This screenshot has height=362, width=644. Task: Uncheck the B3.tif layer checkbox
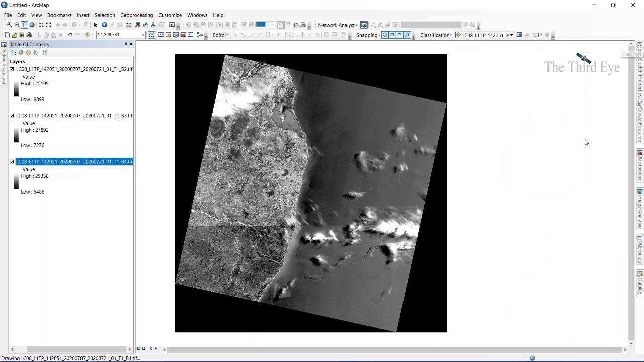point(12,116)
